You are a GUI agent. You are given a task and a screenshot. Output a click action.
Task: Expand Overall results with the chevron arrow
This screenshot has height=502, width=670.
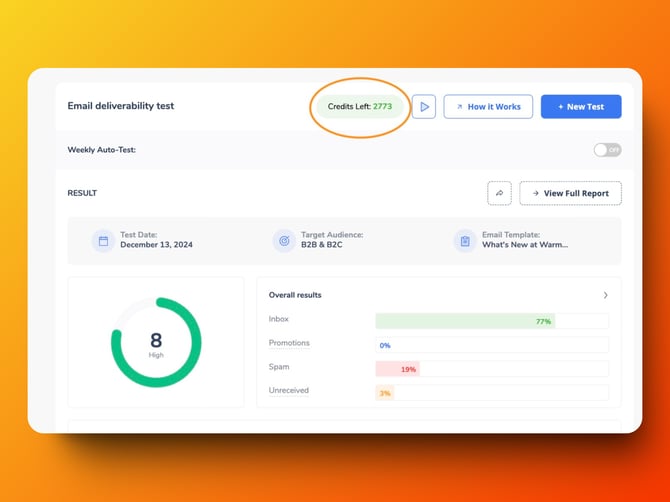click(606, 296)
